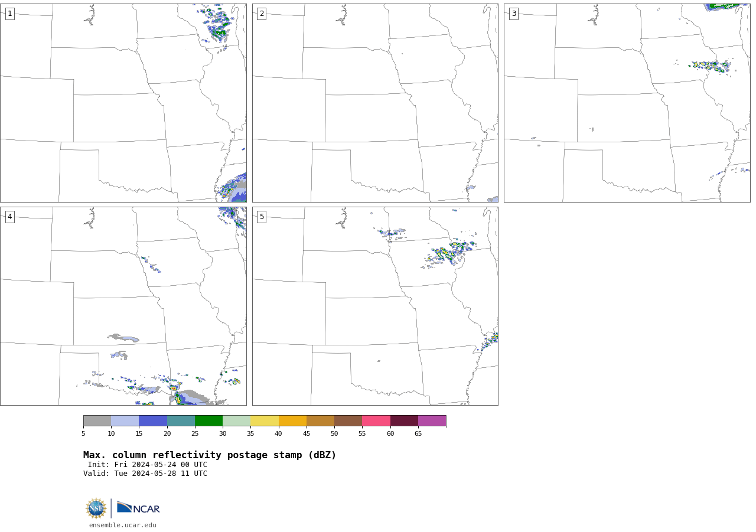The height and width of the screenshot is (532, 756).
Task: Click the panel number label 5
Action: click(x=262, y=217)
